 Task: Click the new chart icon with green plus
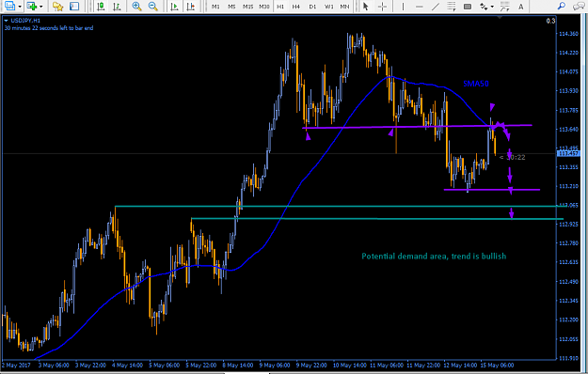click(x=32, y=6)
